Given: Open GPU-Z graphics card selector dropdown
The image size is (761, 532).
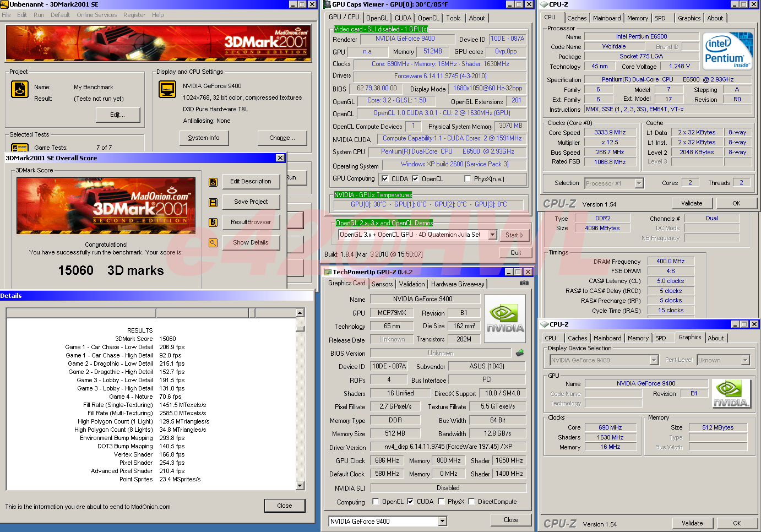Looking at the screenshot, I should [442, 522].
